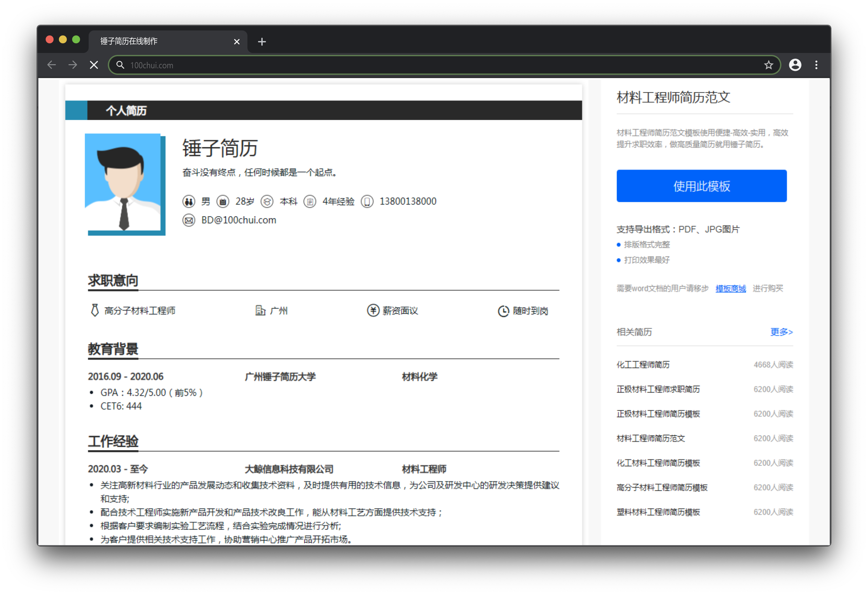Click the resume profile avatar photo
This screenshot has height=595, width=868.
coord(125,184)
